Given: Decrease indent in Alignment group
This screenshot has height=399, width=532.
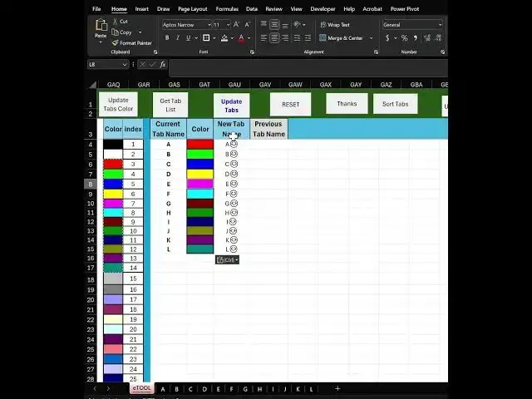Looking at the screenshot, I should pos(297,38).
